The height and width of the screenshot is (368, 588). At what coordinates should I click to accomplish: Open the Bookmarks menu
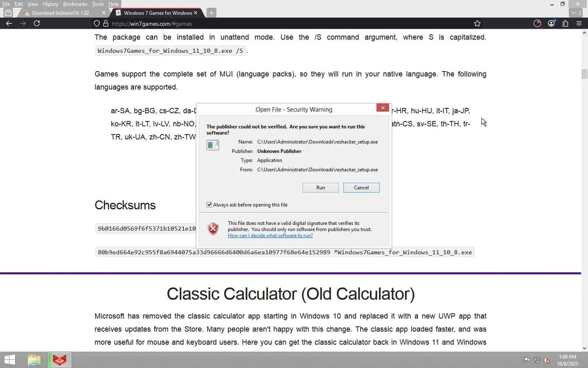75,4
